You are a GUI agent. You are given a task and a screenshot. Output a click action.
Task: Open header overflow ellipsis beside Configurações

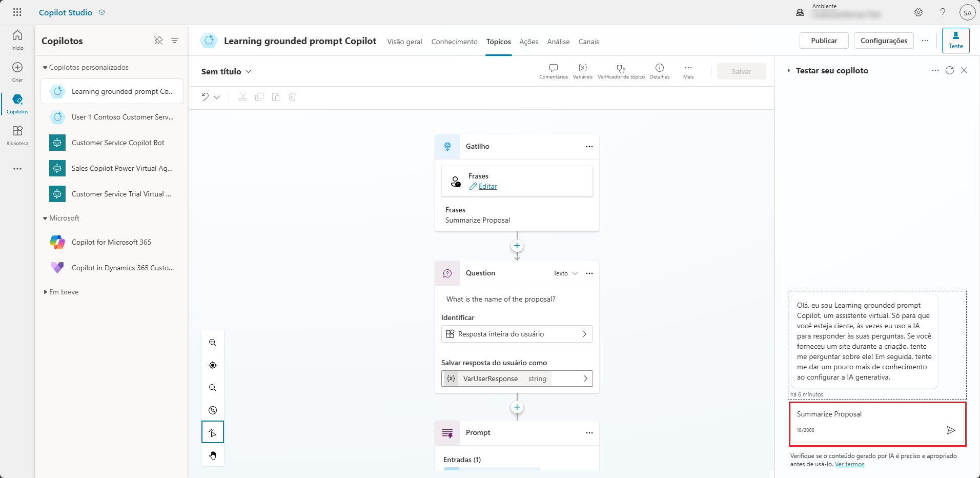click(925, 41)
